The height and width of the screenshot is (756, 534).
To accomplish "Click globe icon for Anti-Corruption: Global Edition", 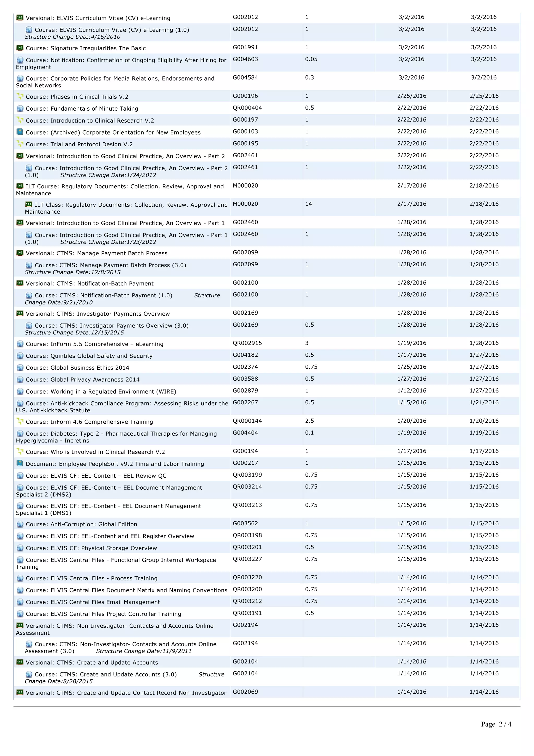I will 20,524.
